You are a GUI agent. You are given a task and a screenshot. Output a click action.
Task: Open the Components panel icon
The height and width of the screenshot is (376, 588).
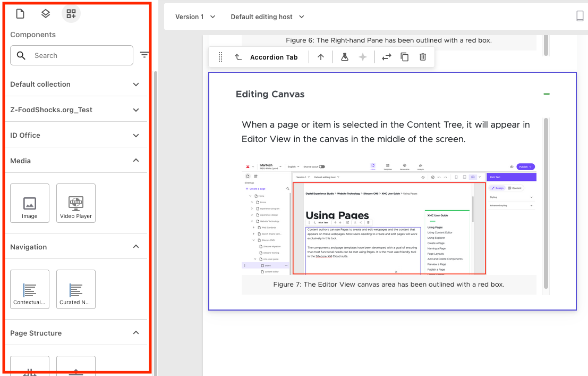[x=71, y=13]
